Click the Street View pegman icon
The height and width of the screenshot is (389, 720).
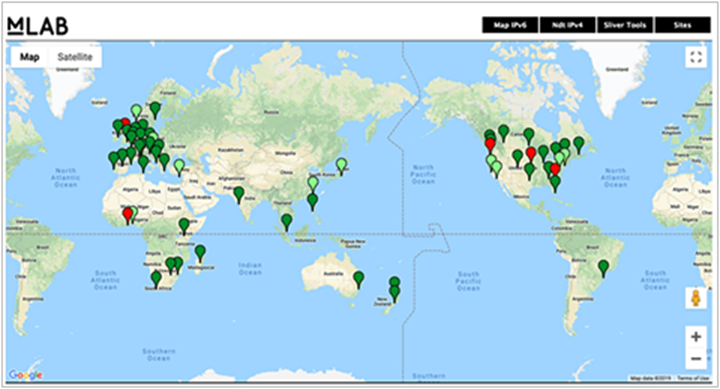pyautogui.click(x=696, y=298)
